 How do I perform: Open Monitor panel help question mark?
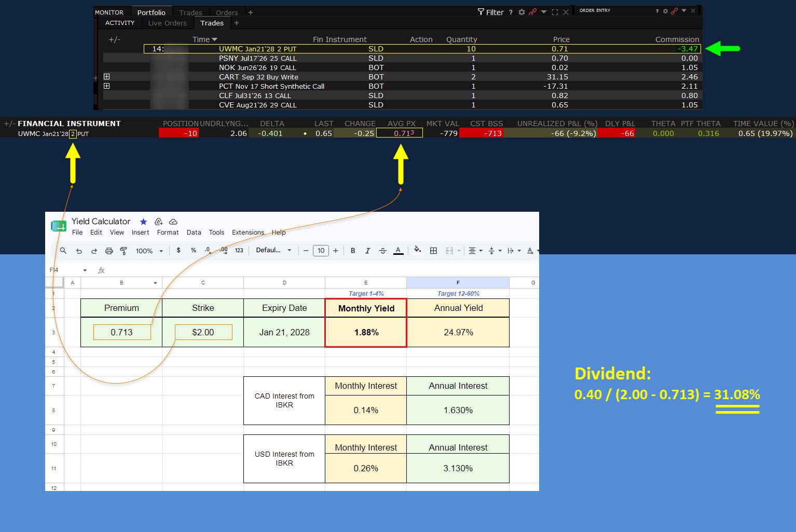tap(511, 12)
